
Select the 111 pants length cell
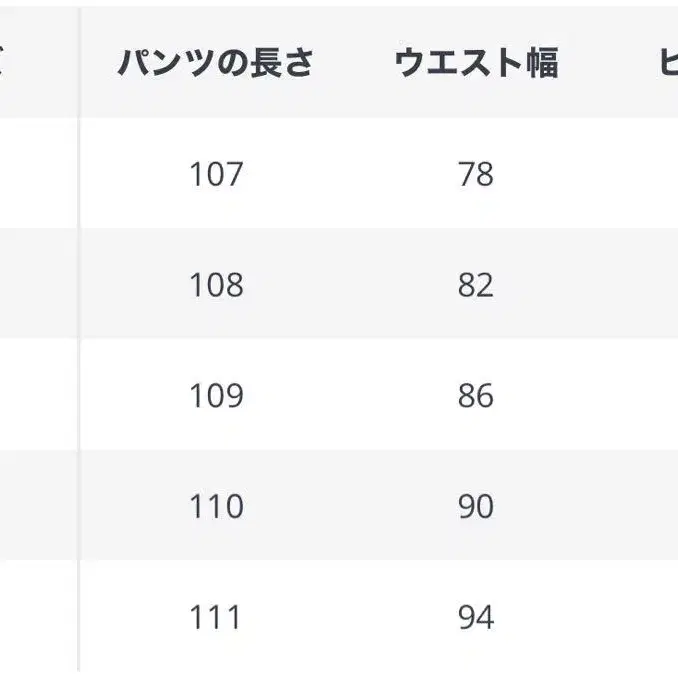click(x=216, y=617)
